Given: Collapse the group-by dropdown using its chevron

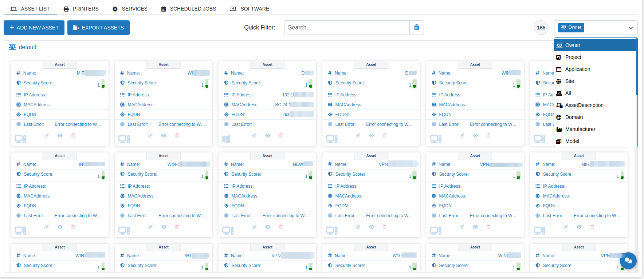Looking at the screenshot, I should (x=631, y=28).
